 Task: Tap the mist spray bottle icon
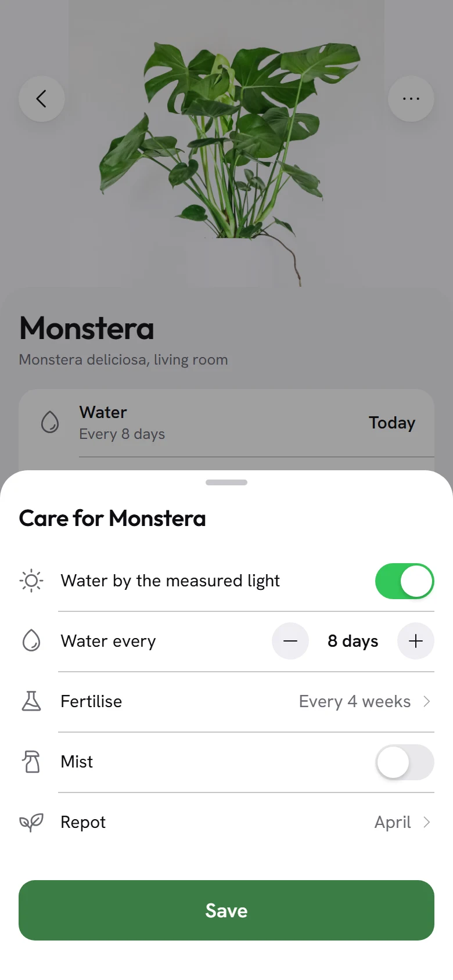pyautogui.click(x=31, y=762)
